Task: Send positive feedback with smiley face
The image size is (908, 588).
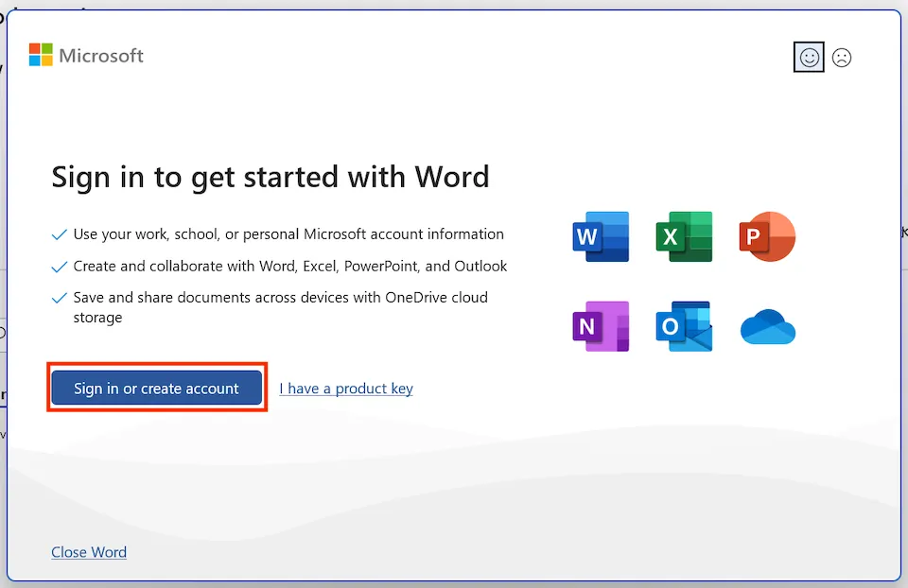Action: 810,58
